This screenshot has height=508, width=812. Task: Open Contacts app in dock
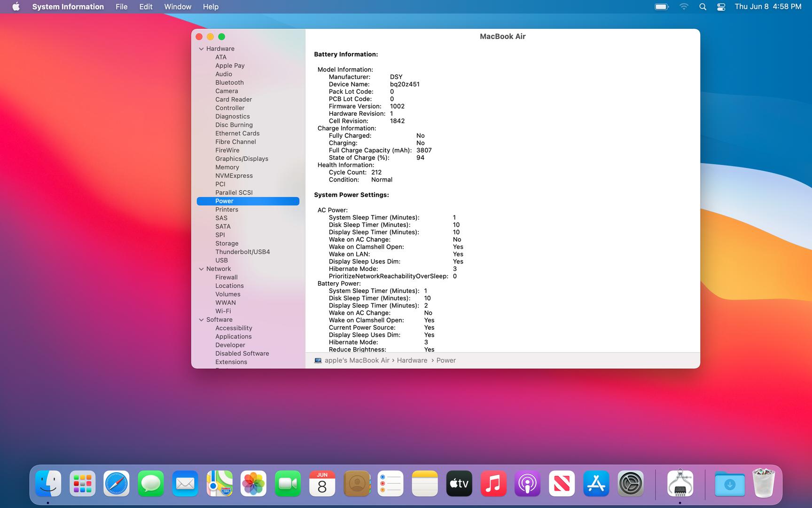357,484
